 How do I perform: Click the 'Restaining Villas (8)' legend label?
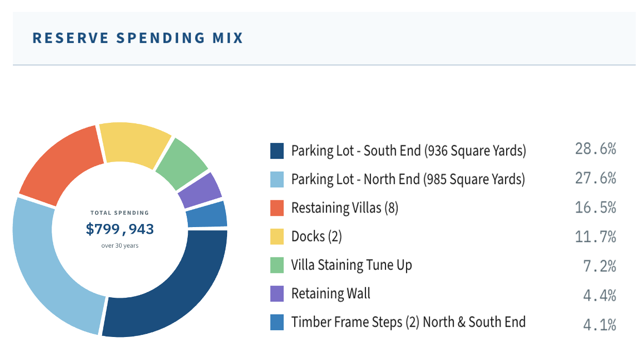345,208
